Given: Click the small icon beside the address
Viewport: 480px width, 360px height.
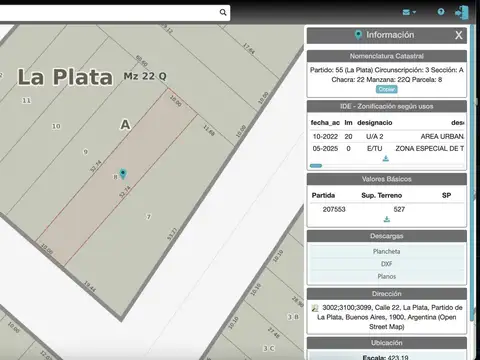Looking at the screenshot, I should click(x=315, y=308).
